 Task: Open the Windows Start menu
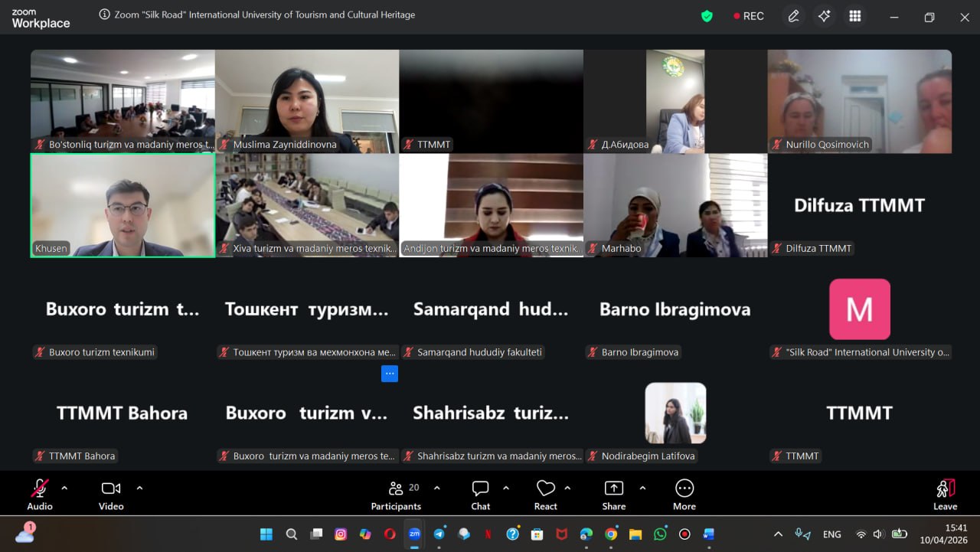[x=266, y=534]
